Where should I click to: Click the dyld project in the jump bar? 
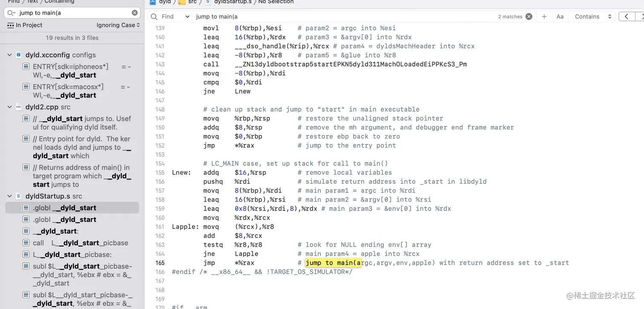coord(161,2)
